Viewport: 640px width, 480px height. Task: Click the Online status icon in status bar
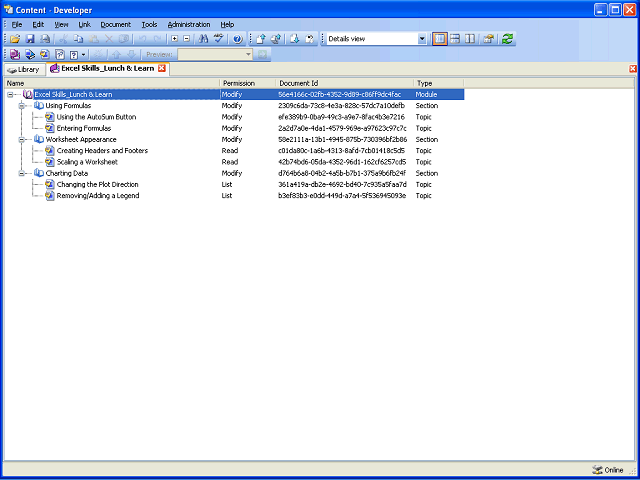tap(597, 470)
